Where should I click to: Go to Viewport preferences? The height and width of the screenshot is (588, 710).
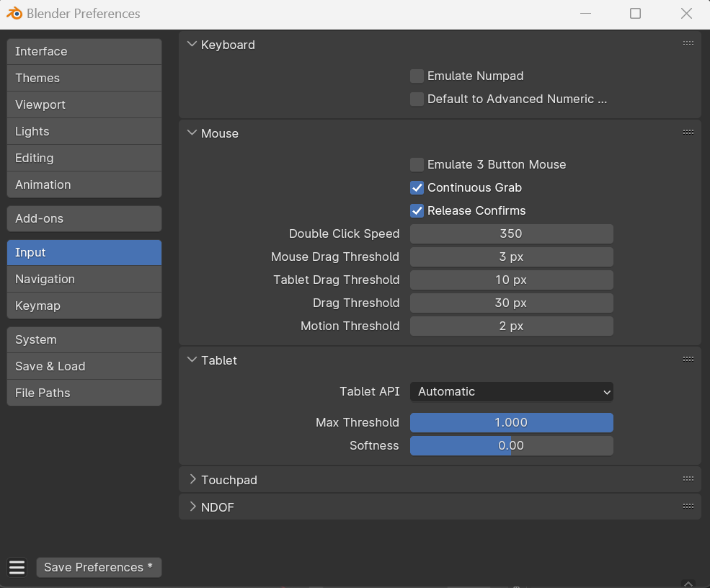pyautogui.click(x=84, y=104)
